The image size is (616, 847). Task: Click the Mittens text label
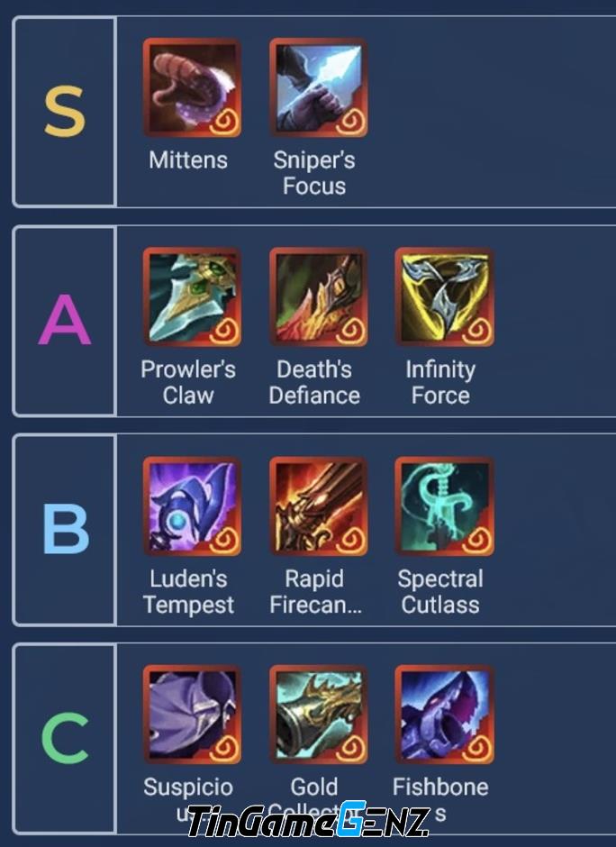pyautogui.click(x=188, y=159)
